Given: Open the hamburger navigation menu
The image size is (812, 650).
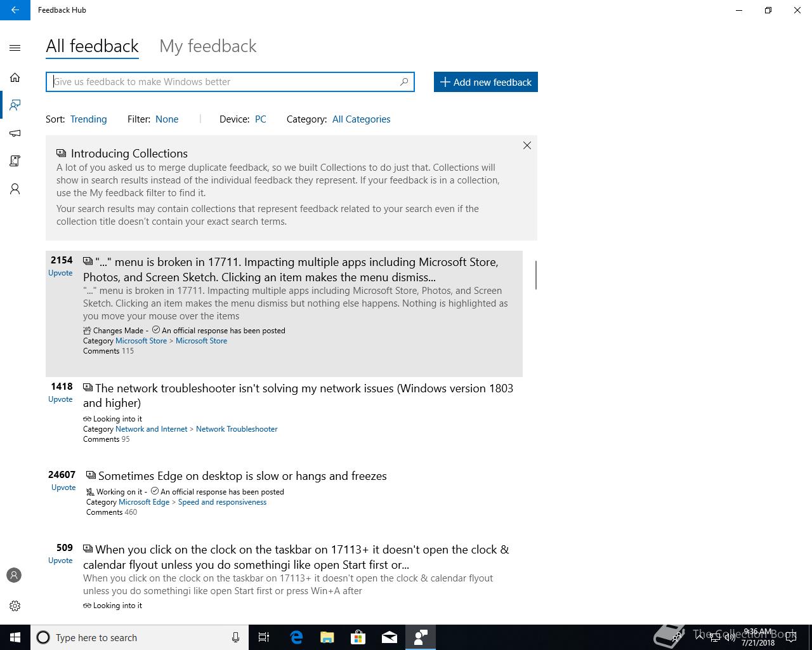Looking at the screenshot, I should (x=15, y=48).
